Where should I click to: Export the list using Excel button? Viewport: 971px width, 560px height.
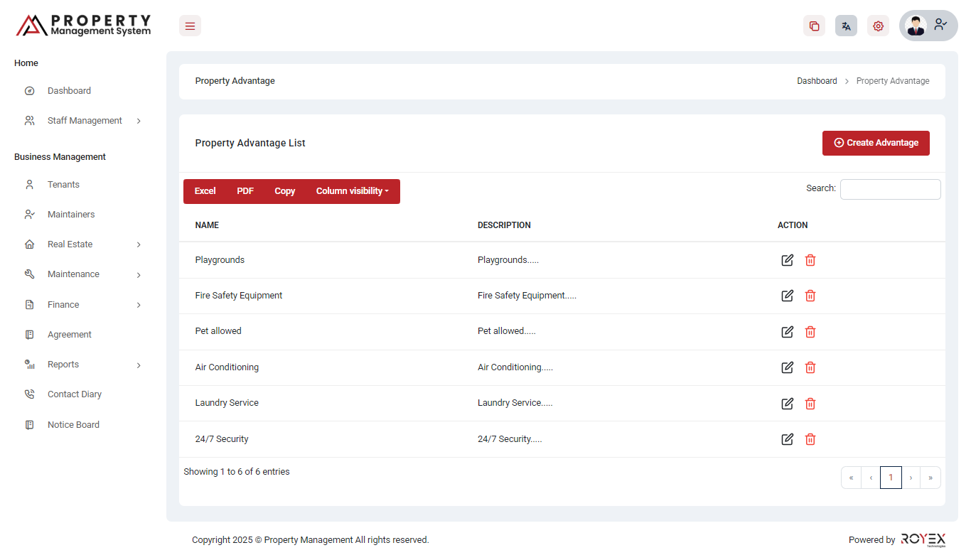click(x=205, y=191)
